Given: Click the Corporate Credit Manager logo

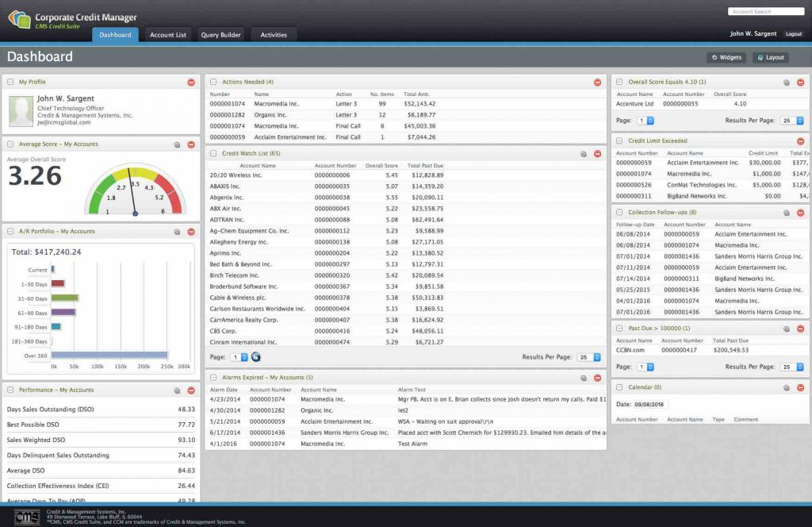Looking at the screenshot, I should [20, 20].
